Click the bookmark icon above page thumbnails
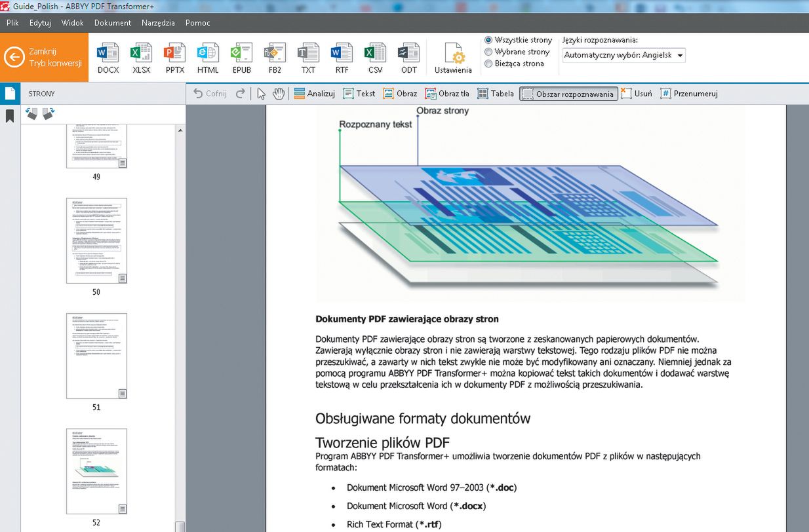This screenshot has width=809, height=532. (9, 115)
